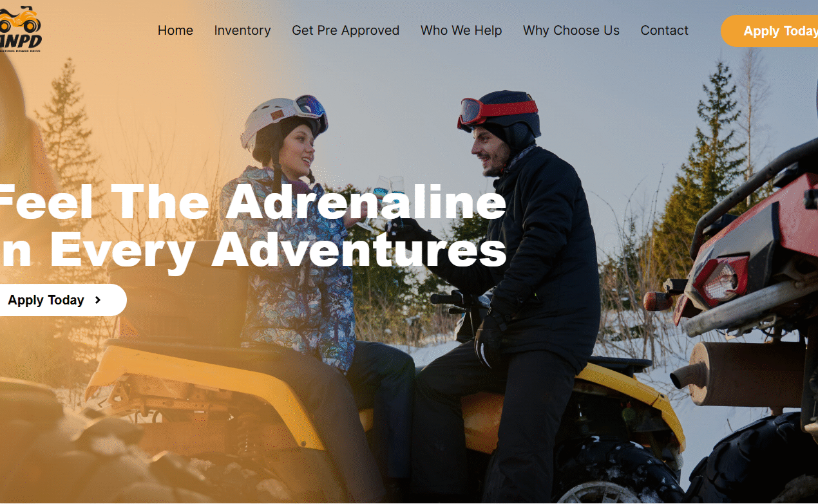
Task: Open the Get Pre Approved page
Action: 345,30
